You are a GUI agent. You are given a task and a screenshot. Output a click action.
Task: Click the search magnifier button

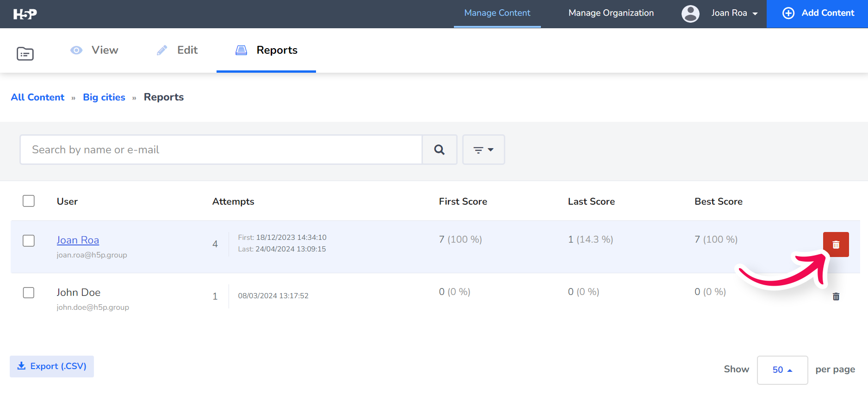pyautogui.click(x=440, y=150)
